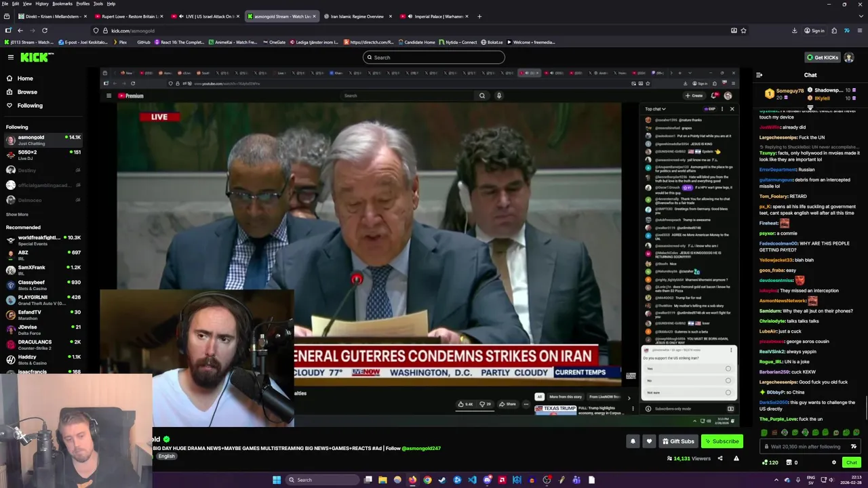The width and height of the screenshot is (868, 488).
Task: Open the user profile avatar menu
Action: point(849,58)
